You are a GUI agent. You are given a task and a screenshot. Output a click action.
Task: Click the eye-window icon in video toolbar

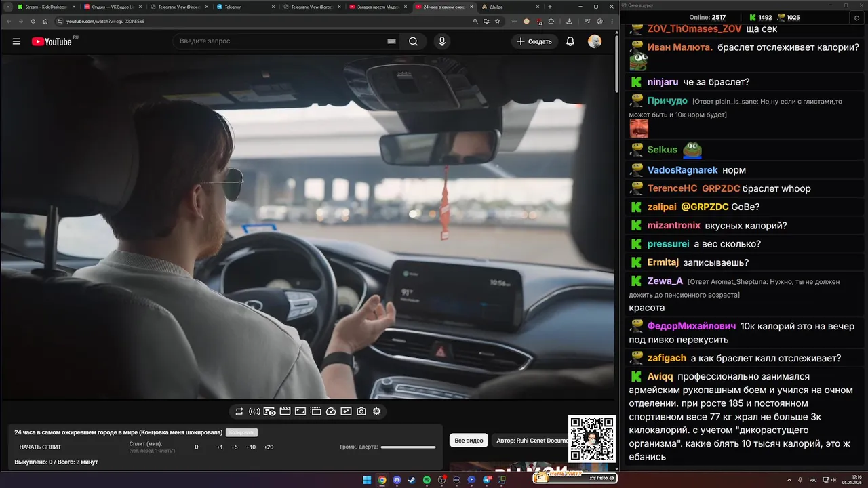pos(270,411)
